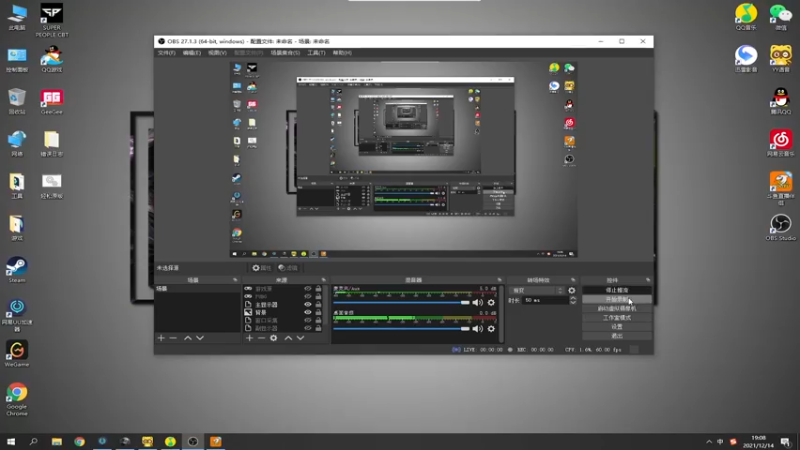
Task: Pop out the audio mixer dock header icon
Action: coord(499,280)
